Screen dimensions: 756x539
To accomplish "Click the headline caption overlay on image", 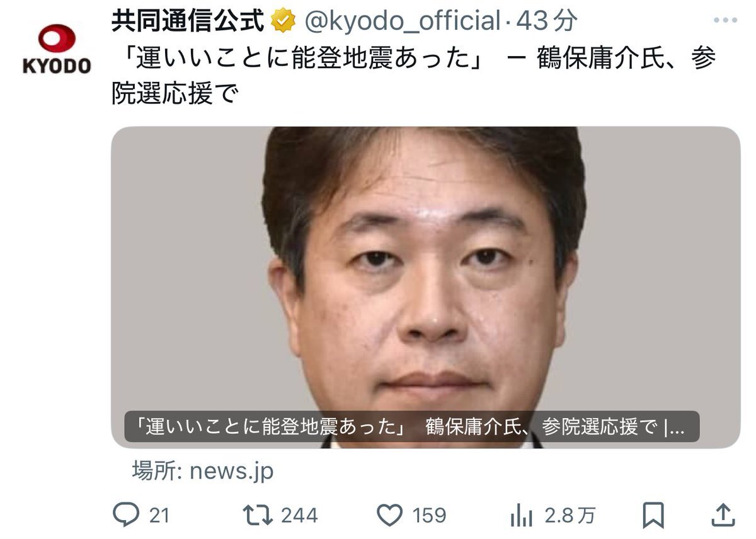I will pyautogui.click(x=412, y=426).
